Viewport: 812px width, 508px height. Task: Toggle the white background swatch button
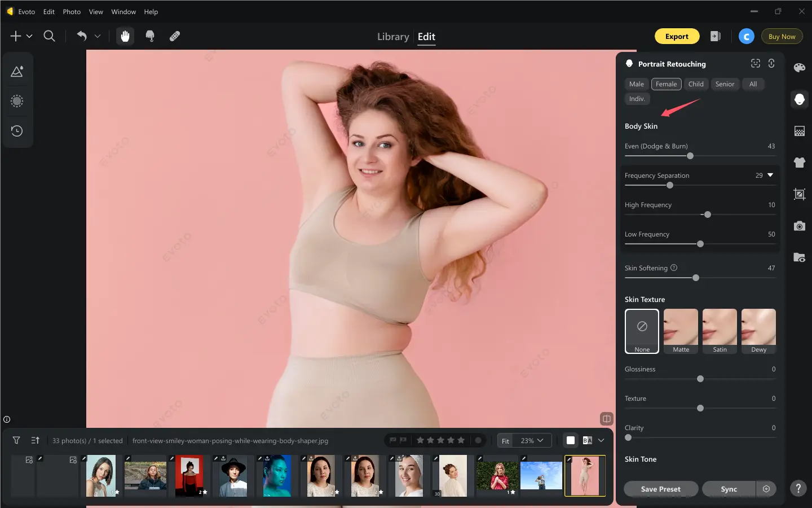coord(571,440)
